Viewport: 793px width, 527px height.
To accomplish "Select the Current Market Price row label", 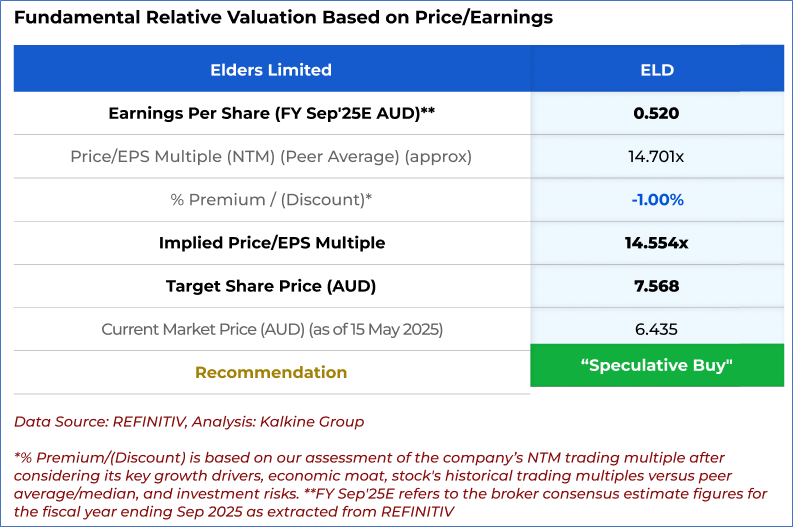I will click(271, 329).
